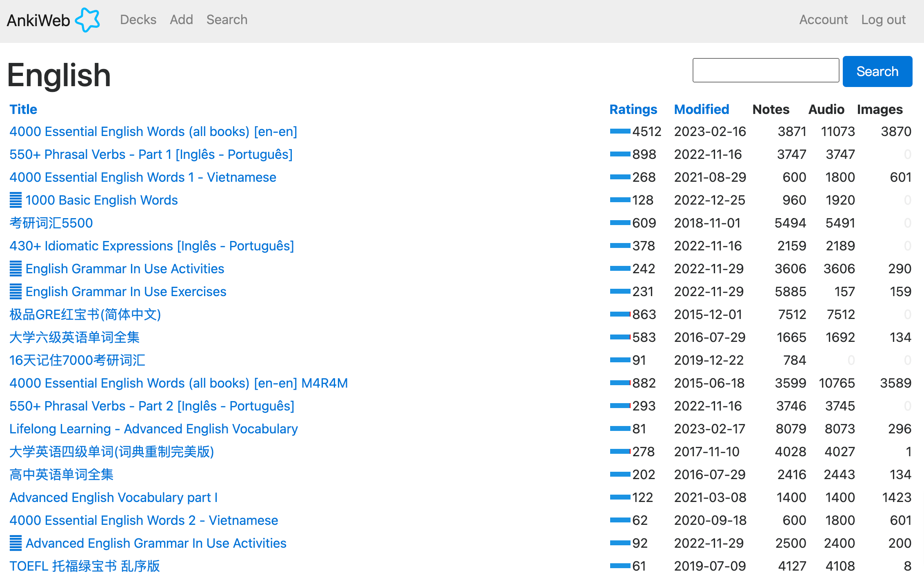This screenshot has width=924, height=580.
Task: Click the icon beside English Grammar In Use Exercises
Action: point(16,292)
